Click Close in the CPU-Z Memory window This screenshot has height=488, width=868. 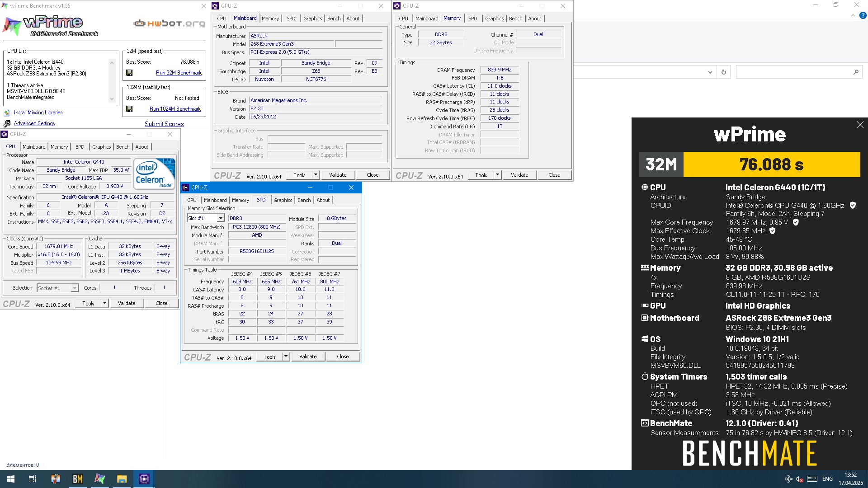point(554,175)
